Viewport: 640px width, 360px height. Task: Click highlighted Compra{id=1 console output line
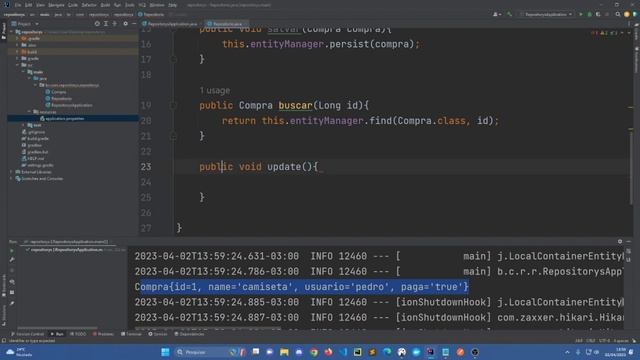[x=302, y=287]
